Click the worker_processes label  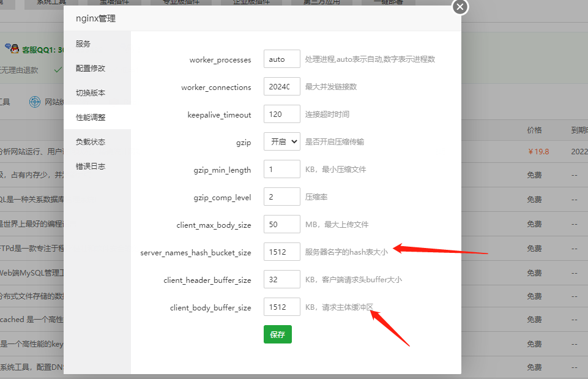[x=220, y=60]
